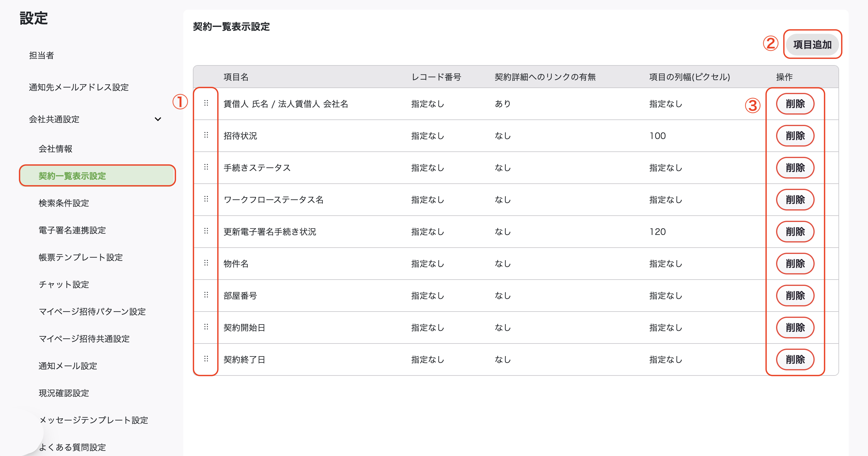Screen dimensions: 868x456
Task: Open 検索条件設定 page
Action: (64, 203)
